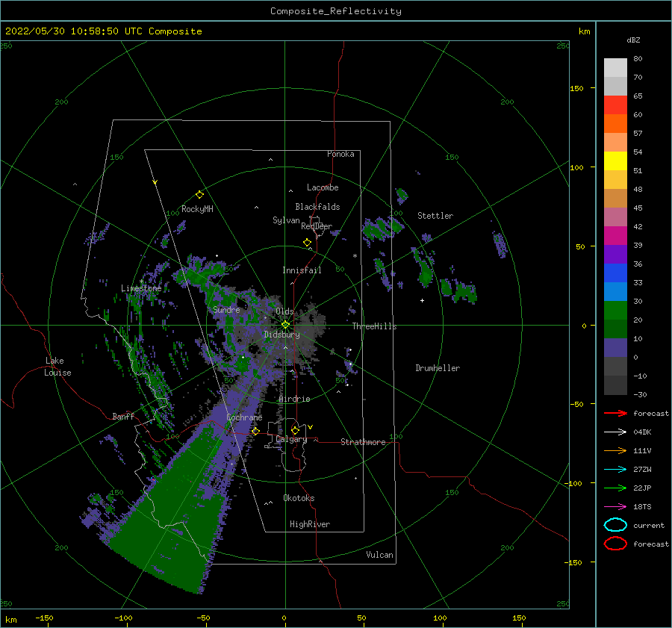Select the bright green 20 dBZ color swatch

(x=615, y=311)
